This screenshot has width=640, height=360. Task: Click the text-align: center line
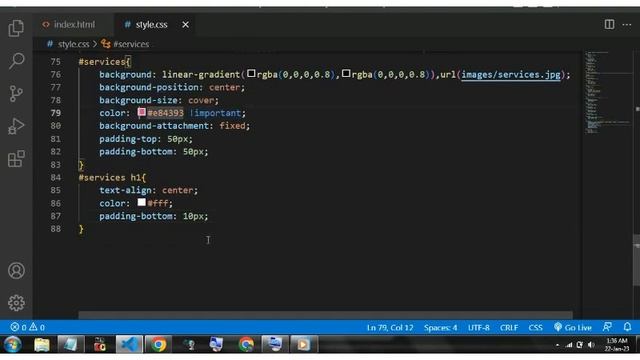pyautogui.click(x=148, y=190)
